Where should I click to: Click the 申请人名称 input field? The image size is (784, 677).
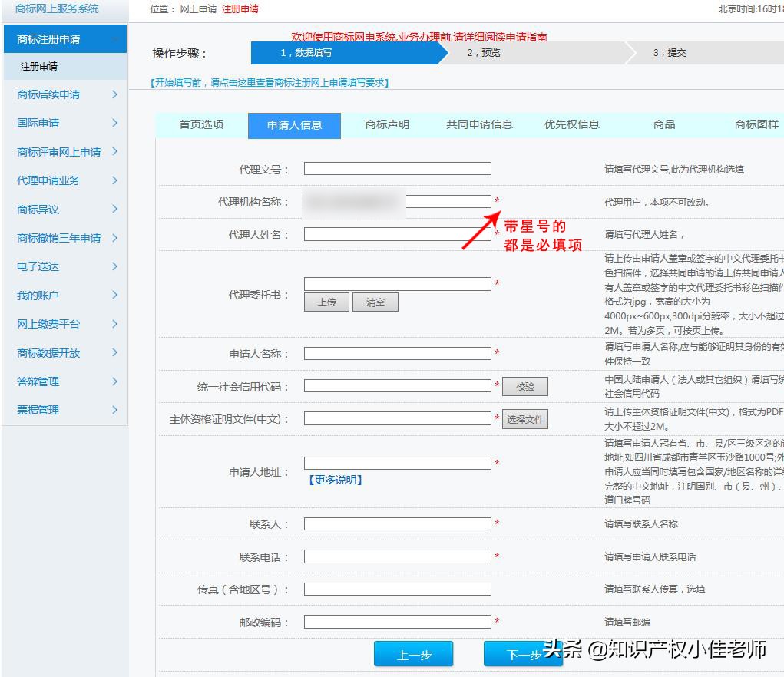397,354
